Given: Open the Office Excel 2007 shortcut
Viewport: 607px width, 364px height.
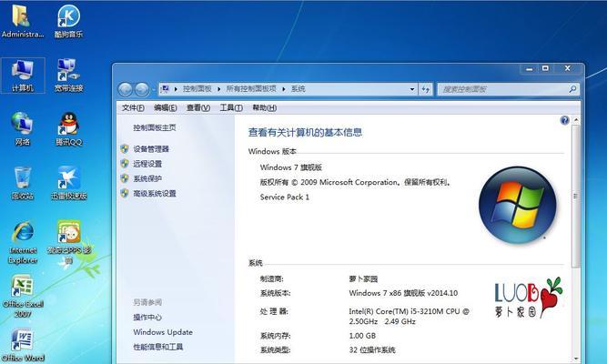Looking at the screenshot, I should (x=23, y=297).
